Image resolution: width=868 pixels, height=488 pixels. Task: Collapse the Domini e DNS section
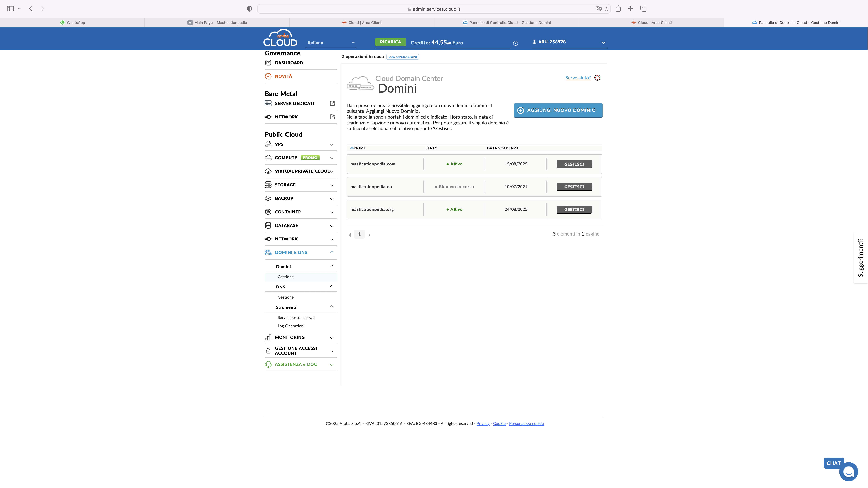click(332, 252)
